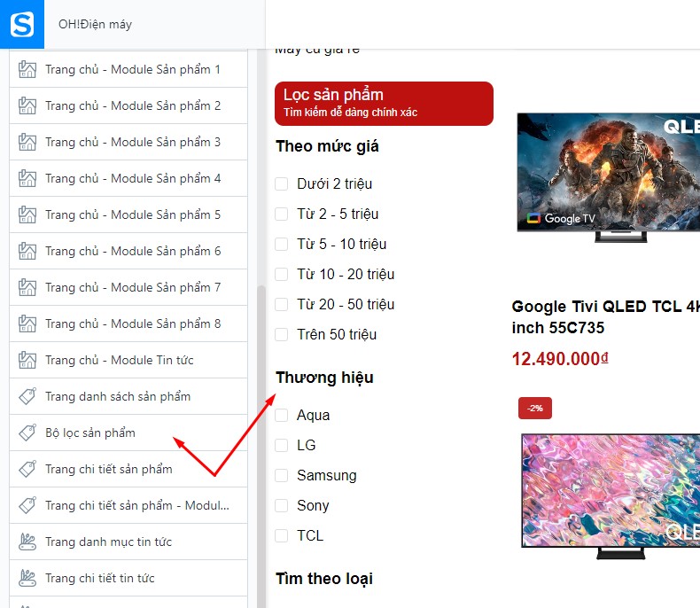Open Trang chi tiết tin tức settings
This screenshot has height=608, width=700.
click(128, 578)
